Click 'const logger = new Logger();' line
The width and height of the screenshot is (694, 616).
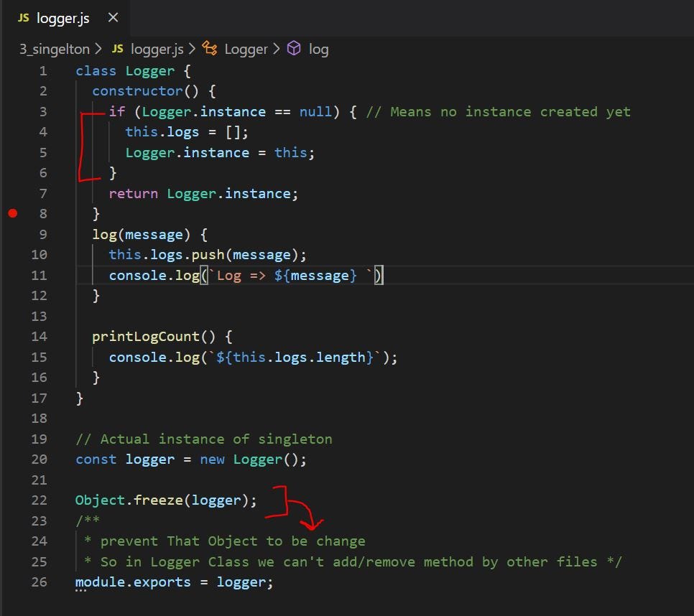click(x=191, y=459)
